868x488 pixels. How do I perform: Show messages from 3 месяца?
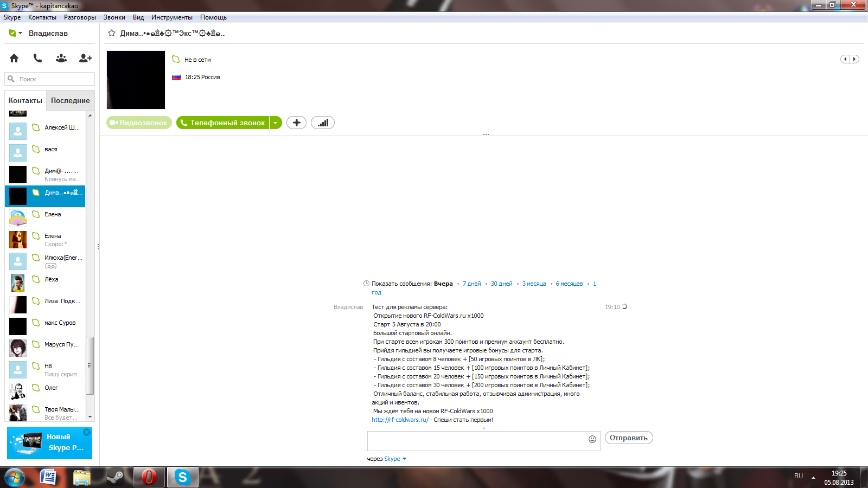534,284
